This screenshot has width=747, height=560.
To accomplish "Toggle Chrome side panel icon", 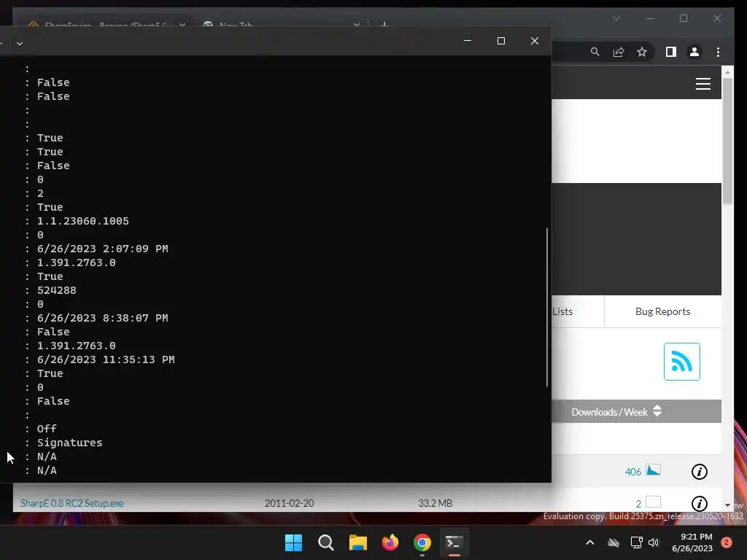I will coord(671,52).
